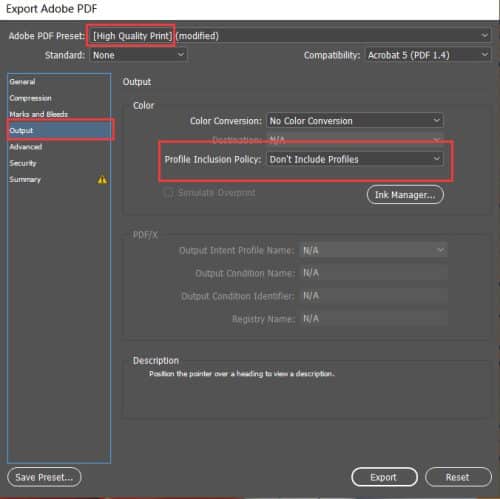Image resolution: width=500 pixels, height=499 pixels.
Task: Click the yellow warning icon beside Summary
Action: pos(102,180)
